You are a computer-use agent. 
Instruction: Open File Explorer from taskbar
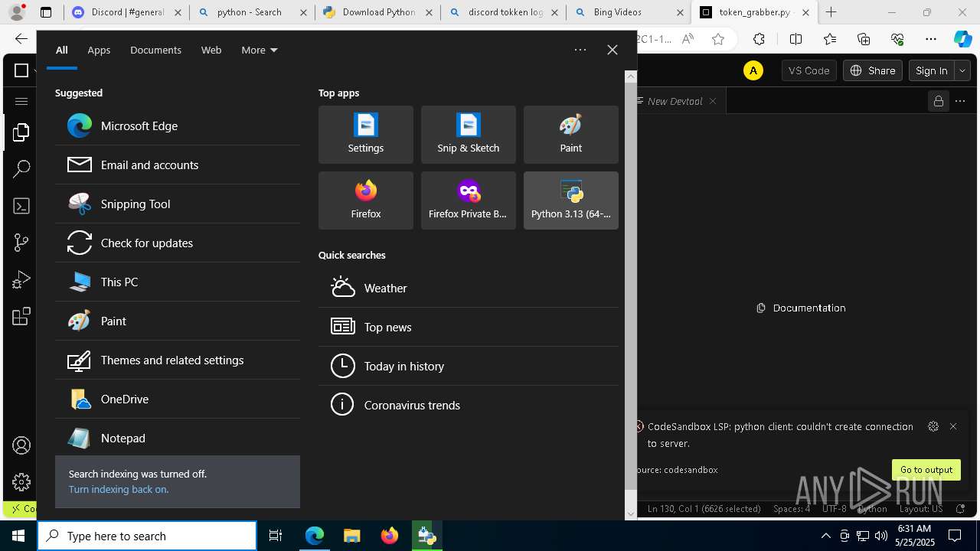pos(351,536)
